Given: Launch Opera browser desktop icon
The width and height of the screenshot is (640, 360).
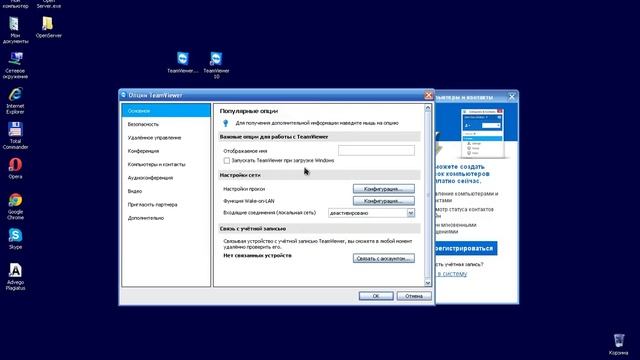Looking at the screenshot, I should [15, 168].
